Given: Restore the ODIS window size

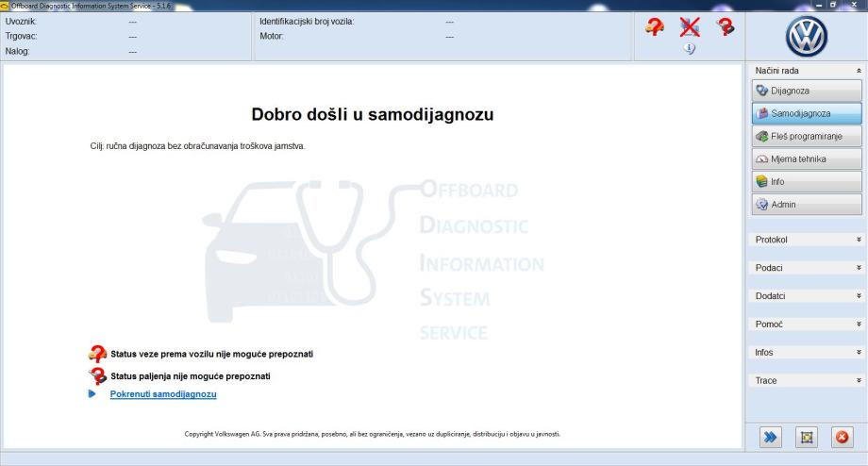Looking at the screenshot, I should (833, 5).
